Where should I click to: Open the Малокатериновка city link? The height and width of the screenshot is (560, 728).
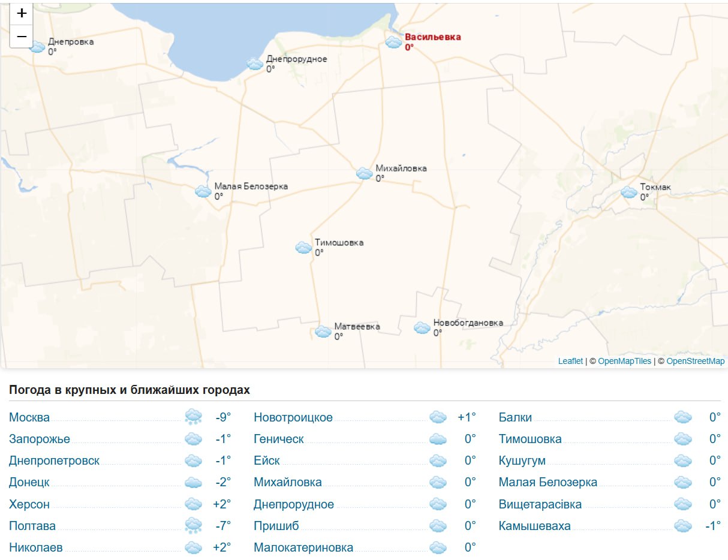[303, 547]
